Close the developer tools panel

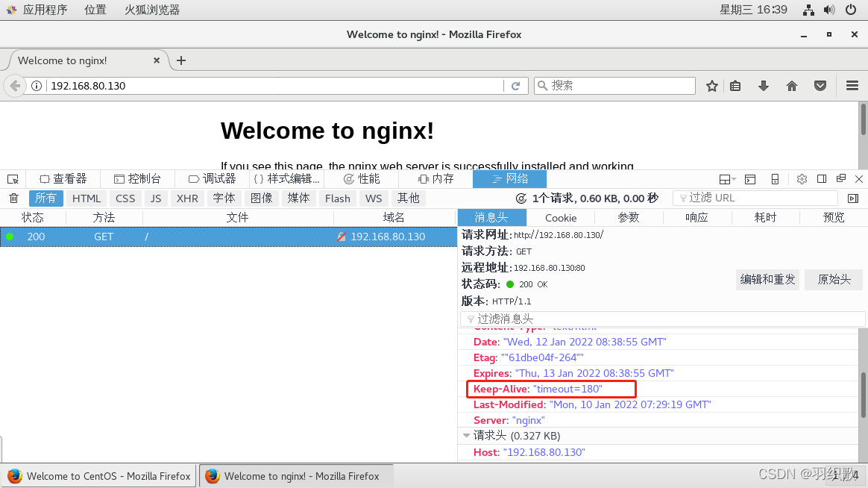(859, 179)
